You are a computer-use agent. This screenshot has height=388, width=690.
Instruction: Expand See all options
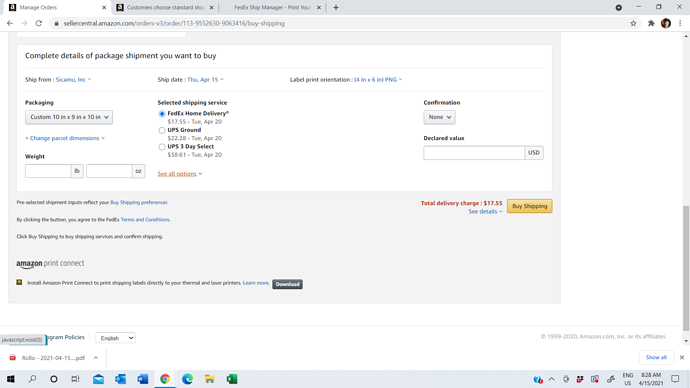tap(180, 174)
